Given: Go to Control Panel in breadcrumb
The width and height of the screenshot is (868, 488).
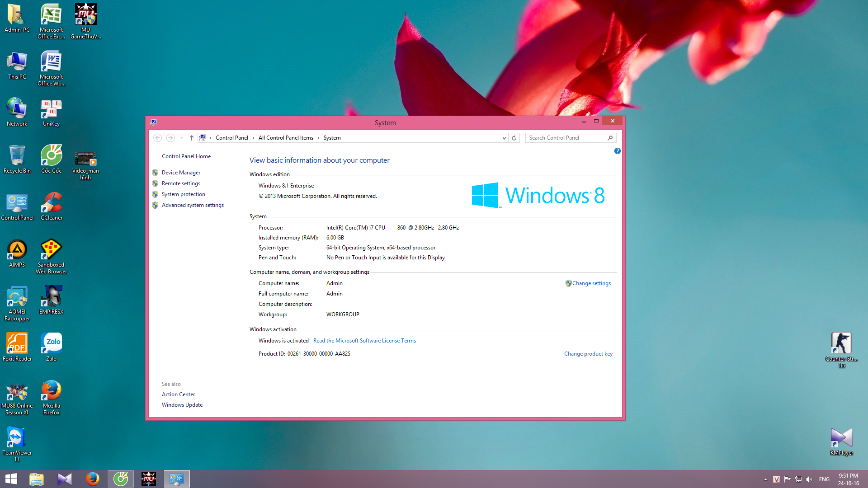Looking at the screenshot, I should (x=231, y=138).
